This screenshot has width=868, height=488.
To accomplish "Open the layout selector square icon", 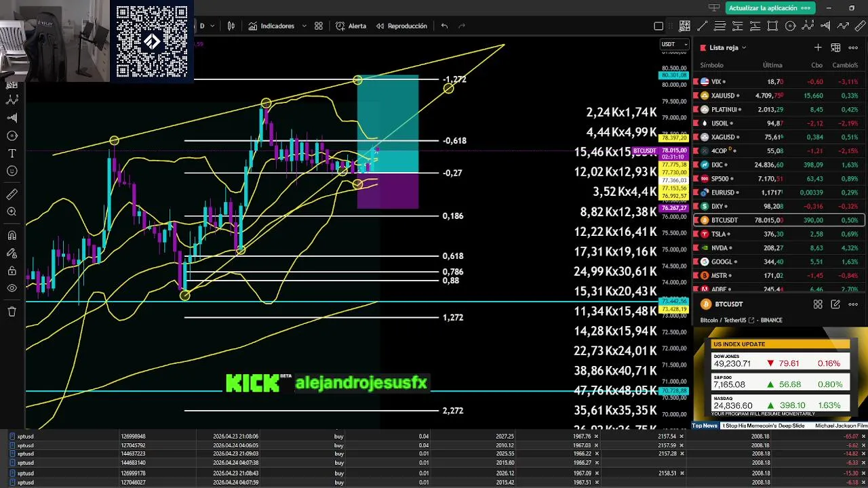I will 658,26.
